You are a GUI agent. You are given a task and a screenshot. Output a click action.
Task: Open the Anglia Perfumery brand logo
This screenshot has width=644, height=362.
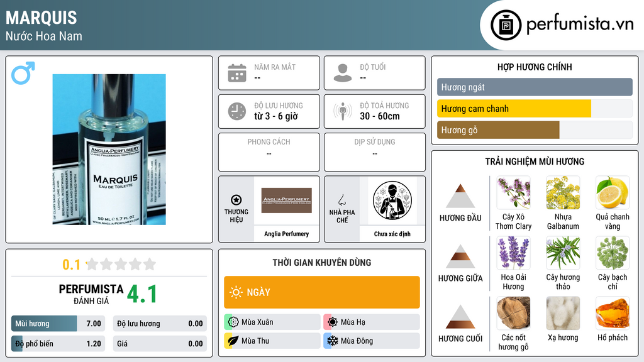point(287,200)
